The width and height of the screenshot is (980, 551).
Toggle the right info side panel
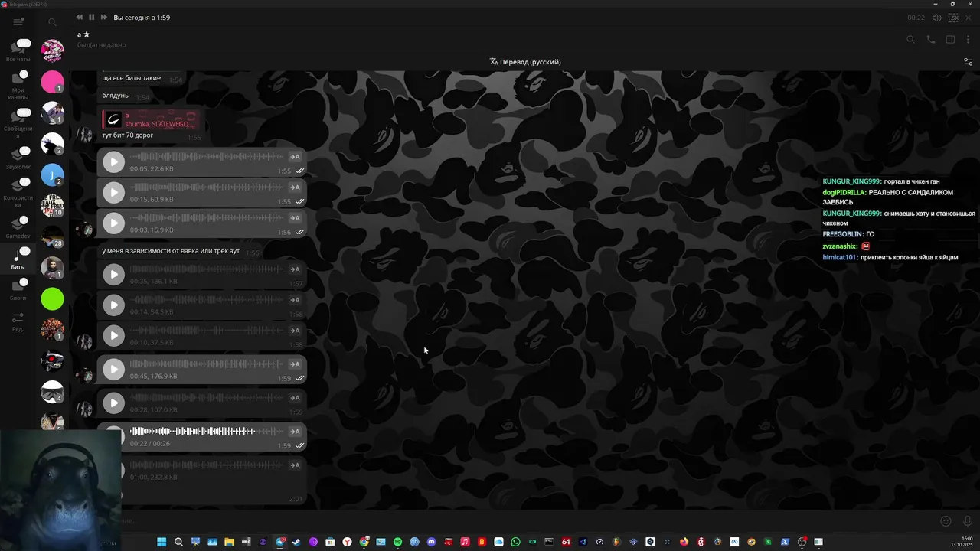[951, 40]
